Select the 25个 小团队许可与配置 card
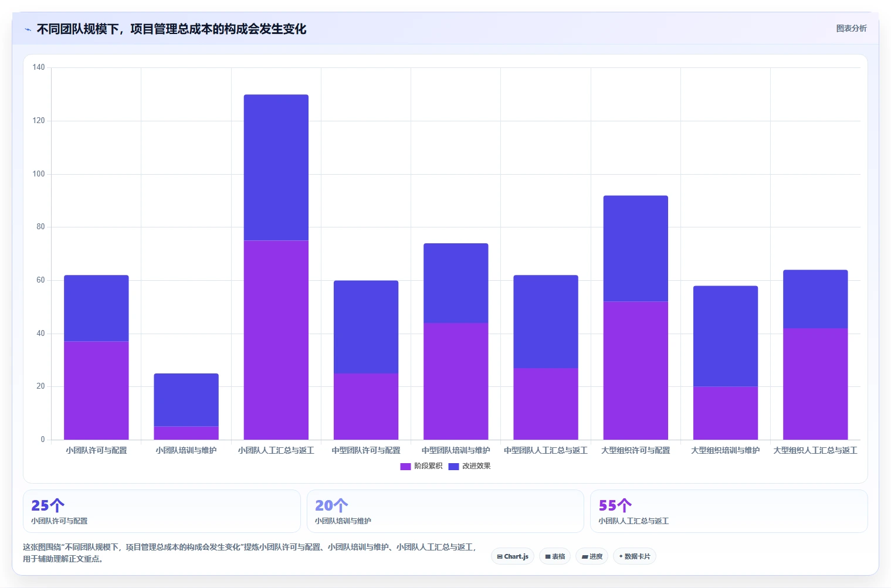The width and height of the screenshot is (891, 588). [161, 511]
